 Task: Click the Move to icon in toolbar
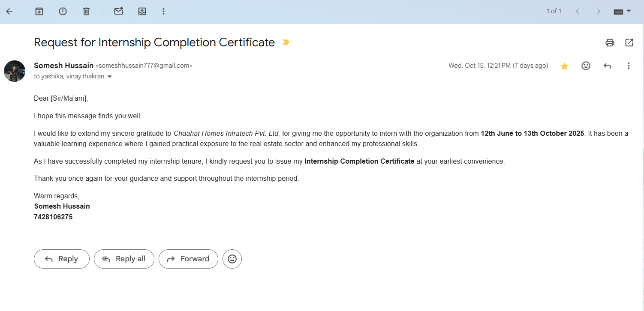142,12
